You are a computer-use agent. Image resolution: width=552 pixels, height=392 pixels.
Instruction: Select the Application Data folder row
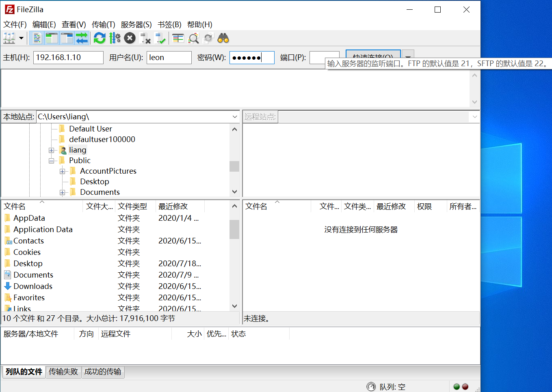tap(115, 229)
